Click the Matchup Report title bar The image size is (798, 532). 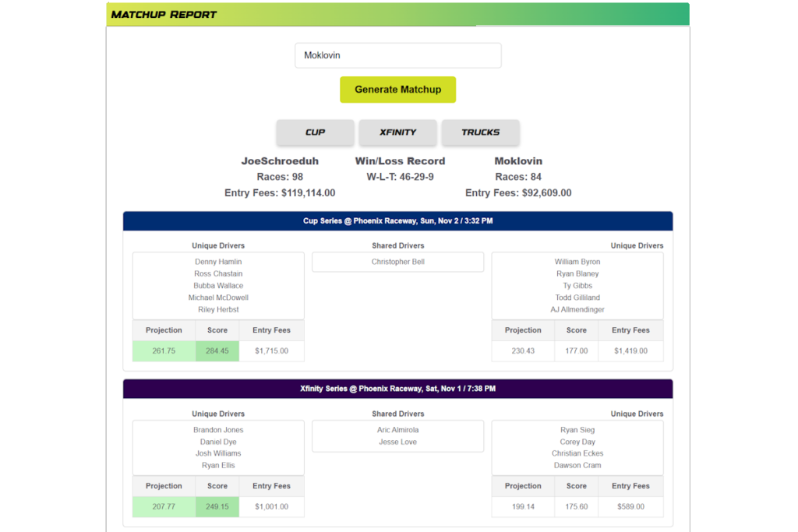tap(397, 14)
